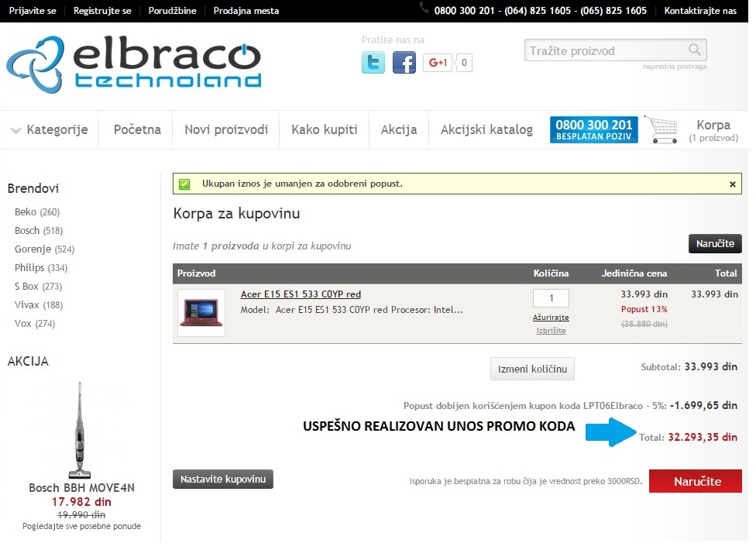
Task: Open the Akcijski katalog menu item
Action: coord(486,129)
